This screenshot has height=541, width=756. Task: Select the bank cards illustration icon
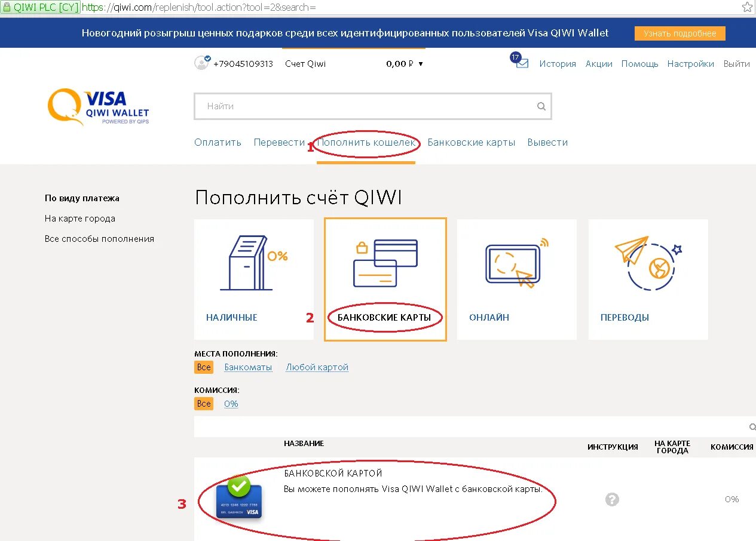[385, 262]
